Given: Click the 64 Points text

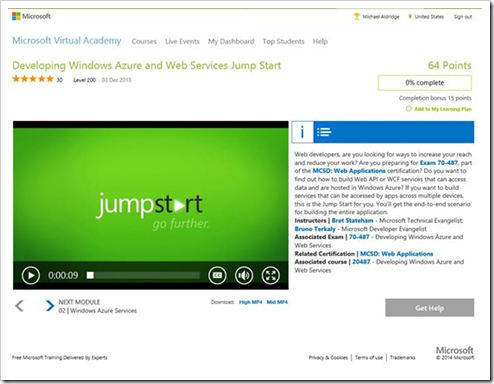Looking at the screenshot, I should (x=450, y=65).
